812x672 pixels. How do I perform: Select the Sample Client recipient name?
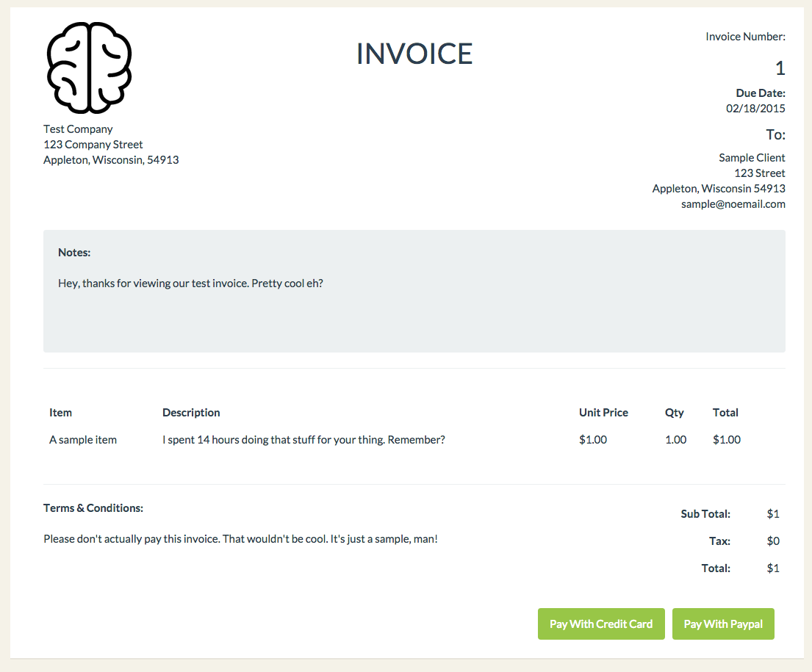752,157
